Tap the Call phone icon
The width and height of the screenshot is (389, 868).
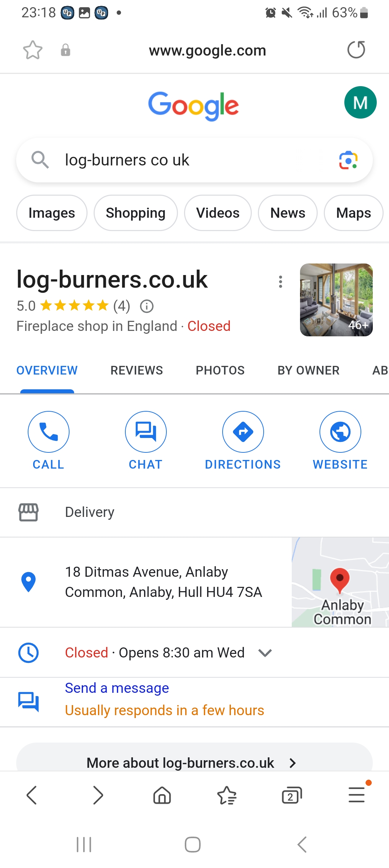tap(49, 431)
